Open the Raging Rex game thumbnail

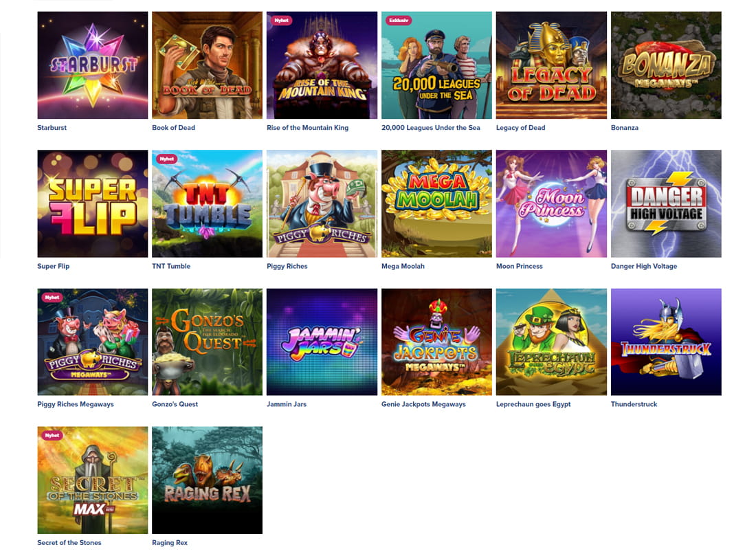tap(208, 480)
